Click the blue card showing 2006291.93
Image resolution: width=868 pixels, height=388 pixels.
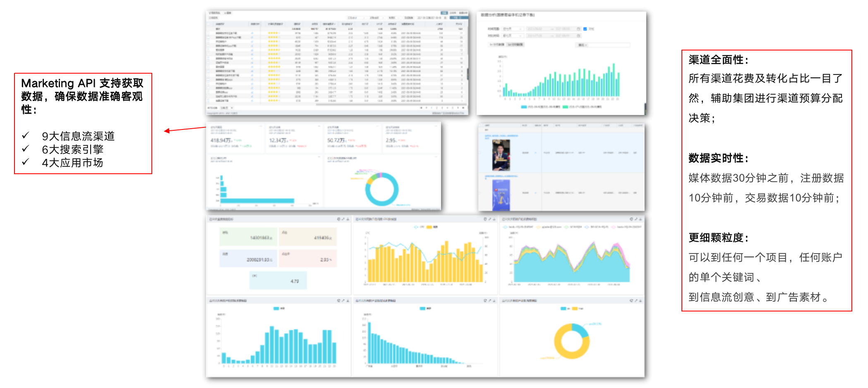248,258
